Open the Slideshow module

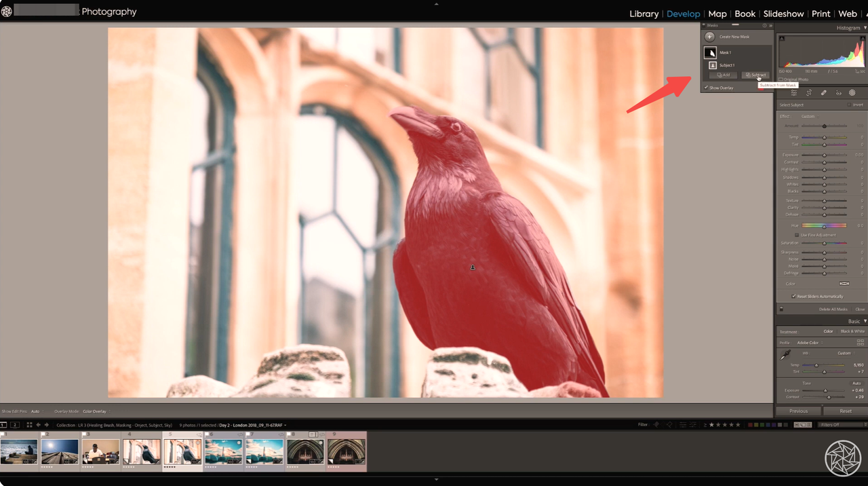click(783, 14)
